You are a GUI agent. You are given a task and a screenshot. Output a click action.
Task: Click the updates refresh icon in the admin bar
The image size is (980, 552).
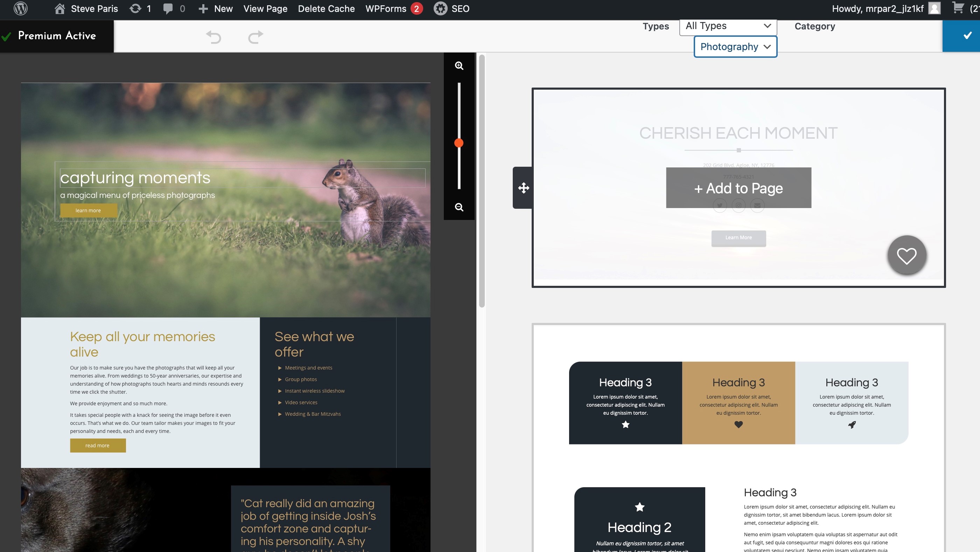click(136, 8)
